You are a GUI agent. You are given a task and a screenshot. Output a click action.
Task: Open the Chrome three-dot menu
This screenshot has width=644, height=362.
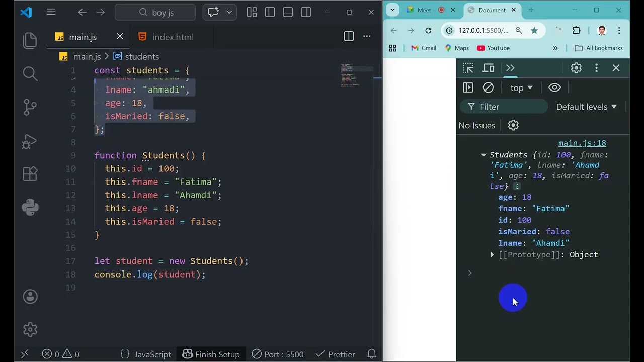[x=619, y=31]
